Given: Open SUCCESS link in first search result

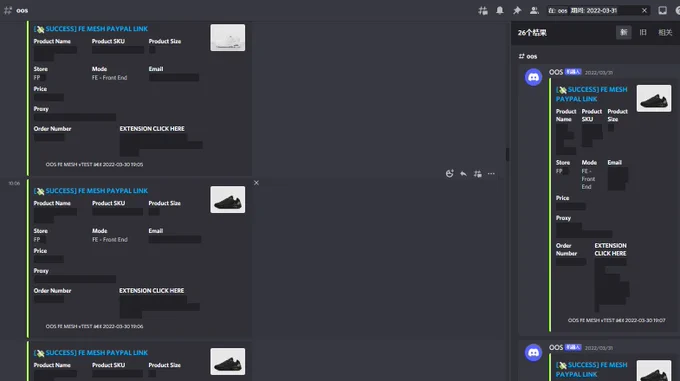Looking at the screenshot, I should pyautogui.click(x=592, y=94).
